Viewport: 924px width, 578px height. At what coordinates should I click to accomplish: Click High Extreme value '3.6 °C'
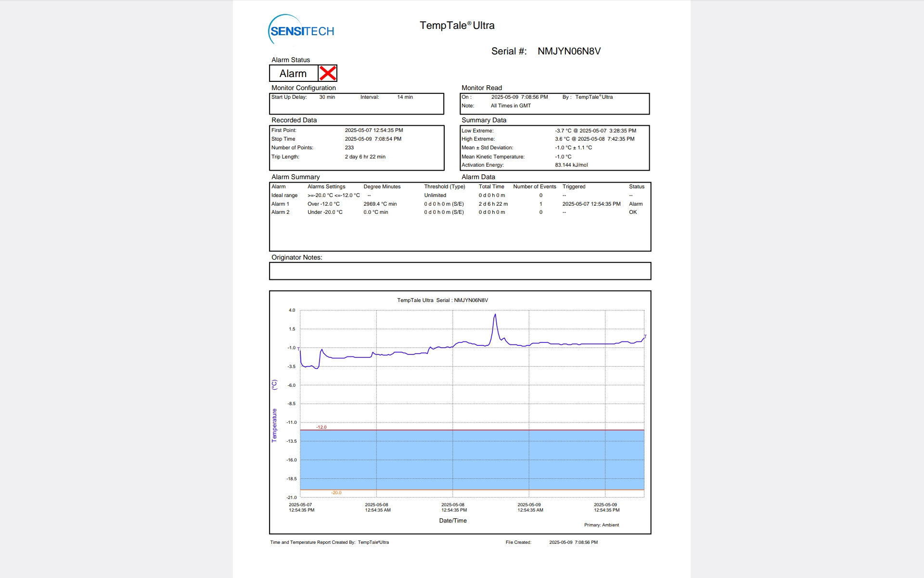pyautogui.click(x=562, y=139)
